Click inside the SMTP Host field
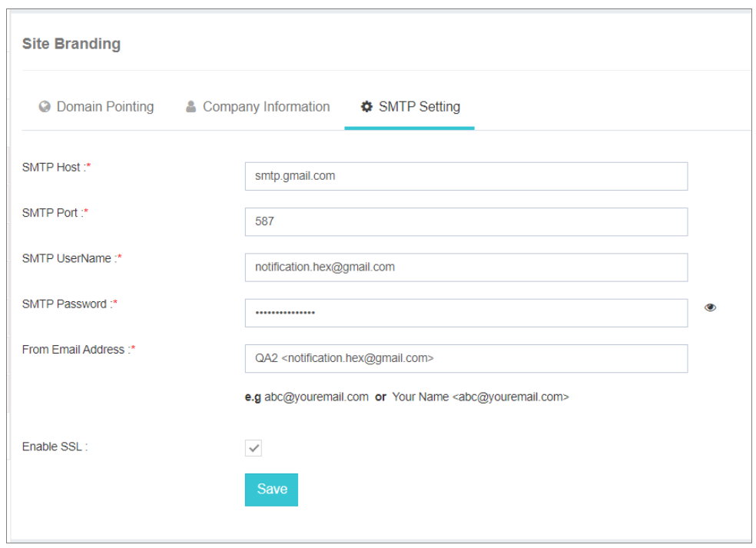This screenshot has height=548, width=756. coord(465,176)
